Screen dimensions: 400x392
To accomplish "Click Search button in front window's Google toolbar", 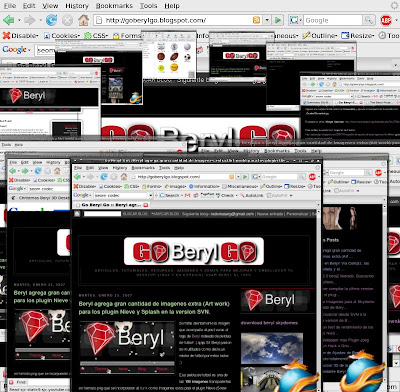I will 170,195.
